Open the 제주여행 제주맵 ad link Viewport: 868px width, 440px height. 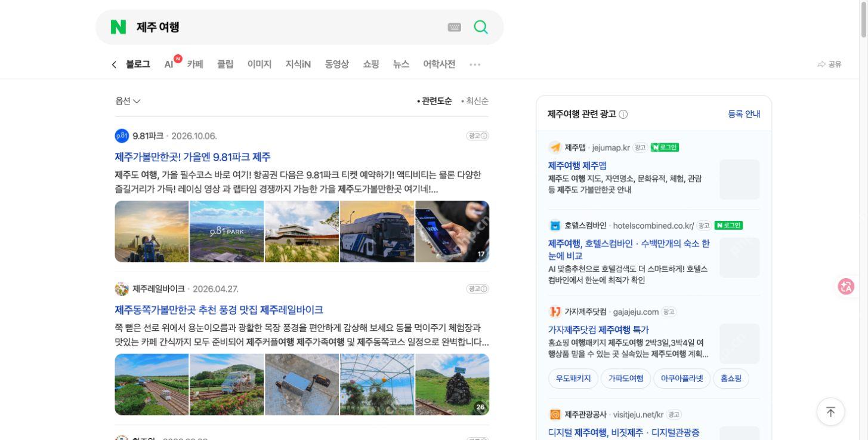click(x=577, y=165)
